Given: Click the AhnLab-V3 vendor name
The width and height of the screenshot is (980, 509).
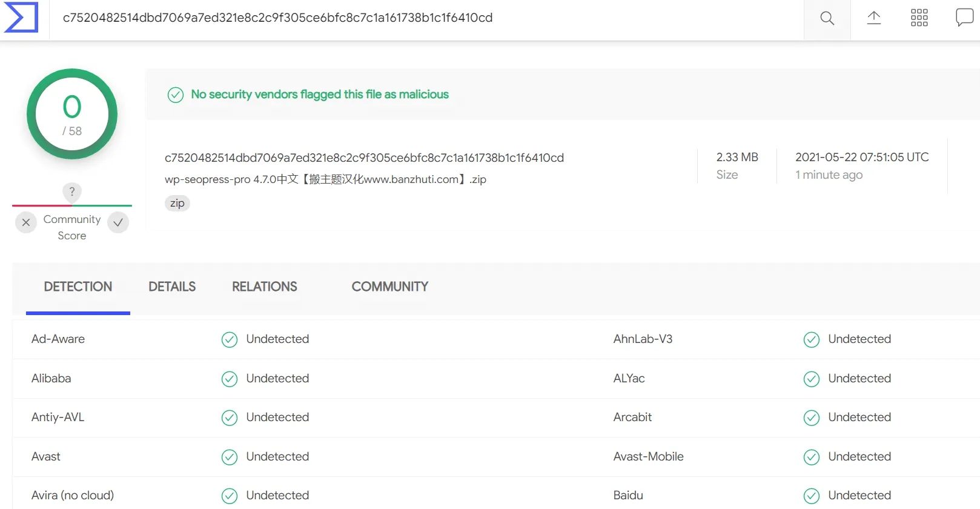Looking at the screenshot, I should tap(643, 339).
